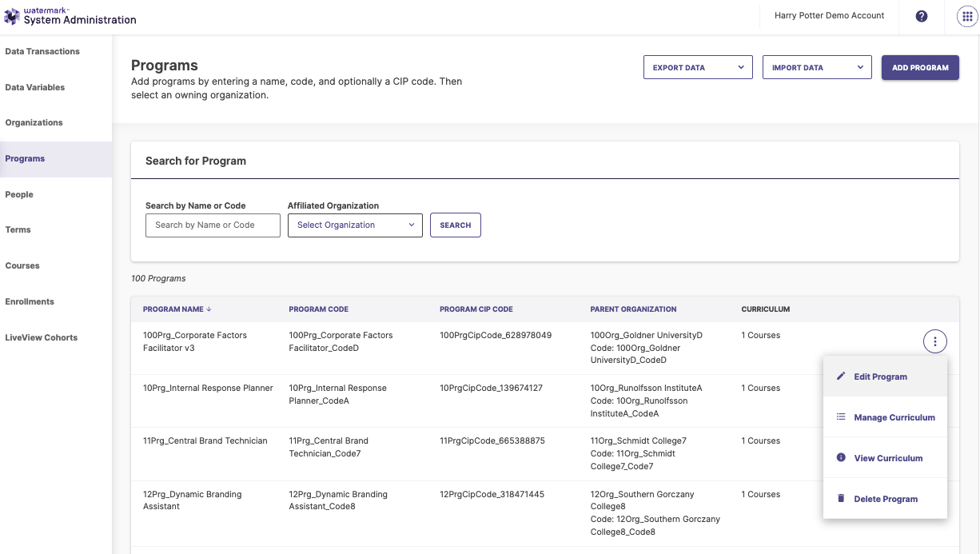Image resolution: width=980 pixels, height=554 pixels.
Task: Click 1 Courses in 11Prg_Central Brand row
Action: [x=761, y=440]
